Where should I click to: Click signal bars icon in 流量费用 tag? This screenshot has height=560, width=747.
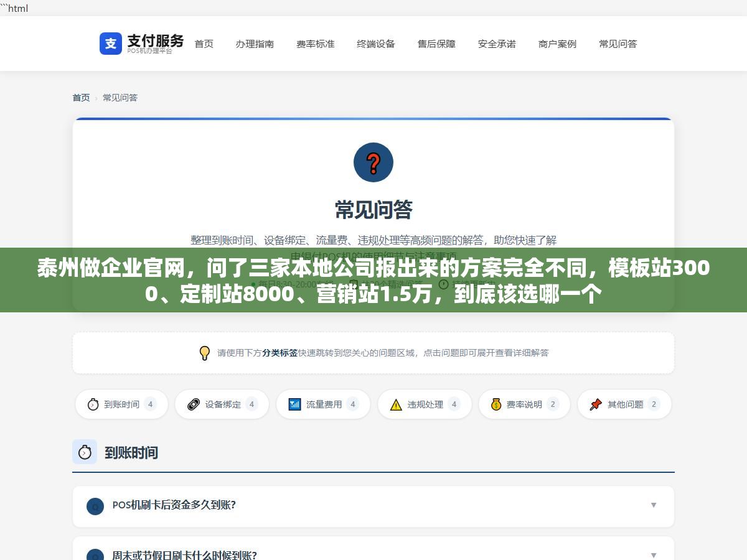(294, 404)
